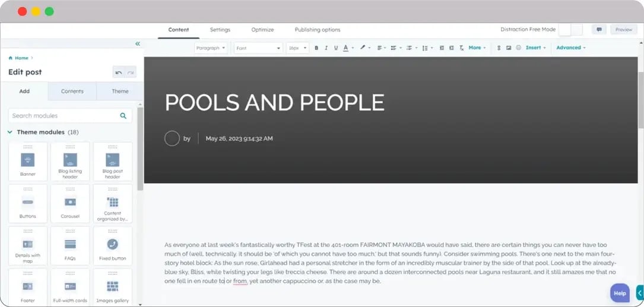Open the Paragraph style dropdown
644x307 pixels.
tap(211, 48)
